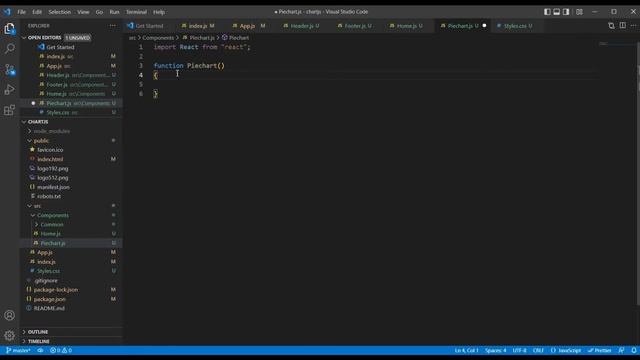Open the Go menu

coord(99,12)
